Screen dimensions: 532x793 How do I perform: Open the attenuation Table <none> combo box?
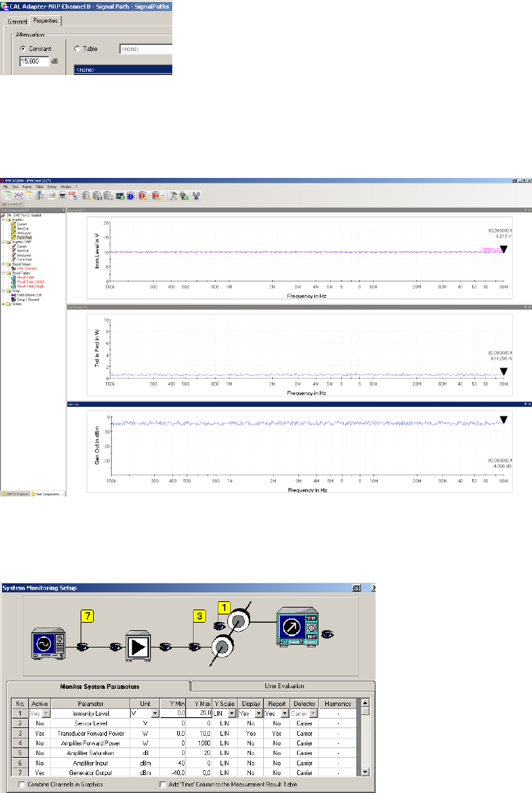tap(145, 49)
